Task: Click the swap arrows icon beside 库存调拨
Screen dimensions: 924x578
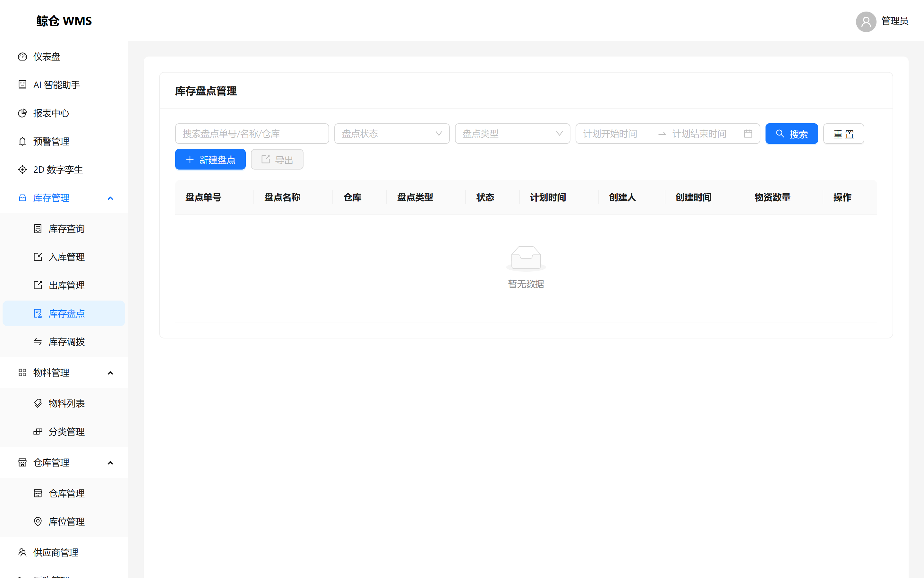Action: (38, 342)
